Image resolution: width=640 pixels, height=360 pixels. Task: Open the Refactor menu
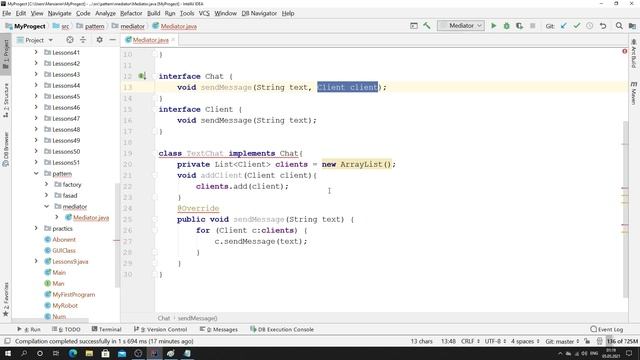tap(131, 13)
